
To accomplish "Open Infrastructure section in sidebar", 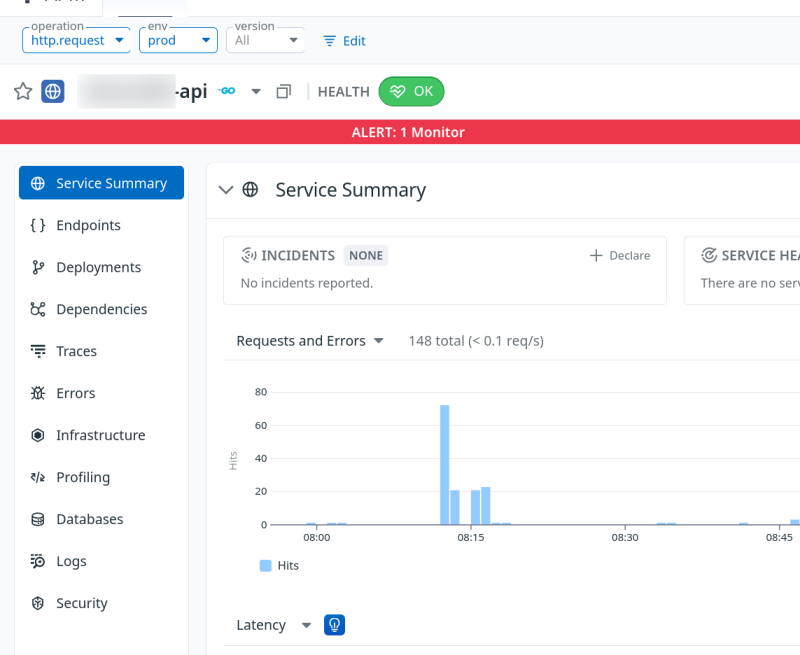I will [x=100, y=435].
